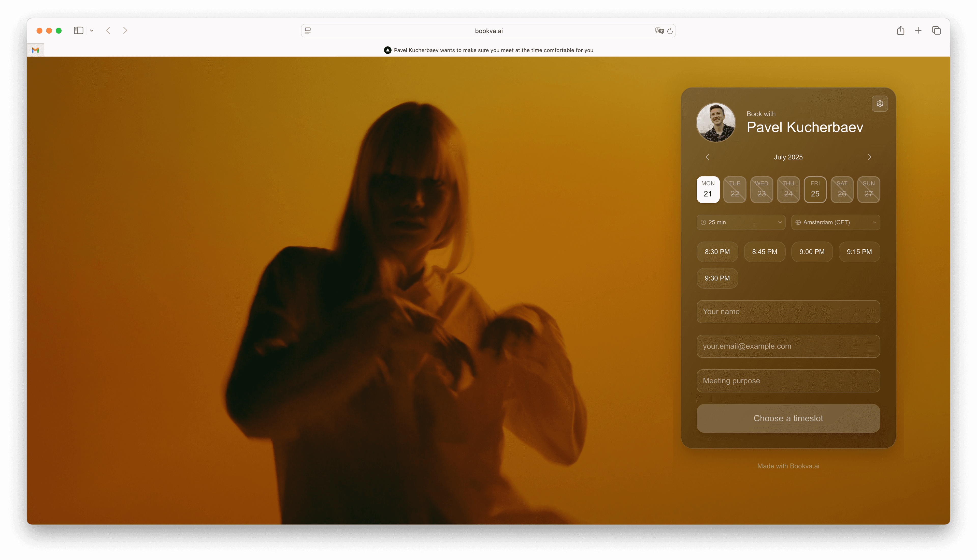This screenshot has height=560, width=977.
Task: Select Monday 21 date
Action: [708, 189]
